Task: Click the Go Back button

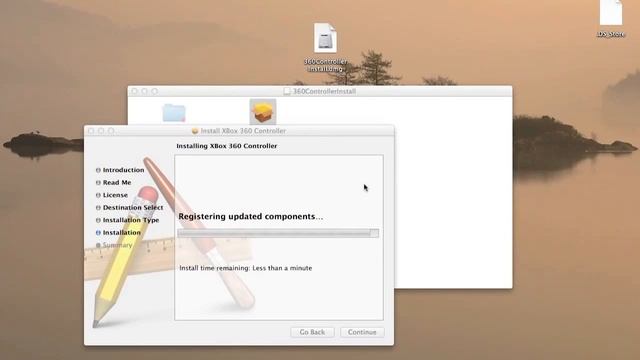Action: pyautogui.click(x=312, y=332)
